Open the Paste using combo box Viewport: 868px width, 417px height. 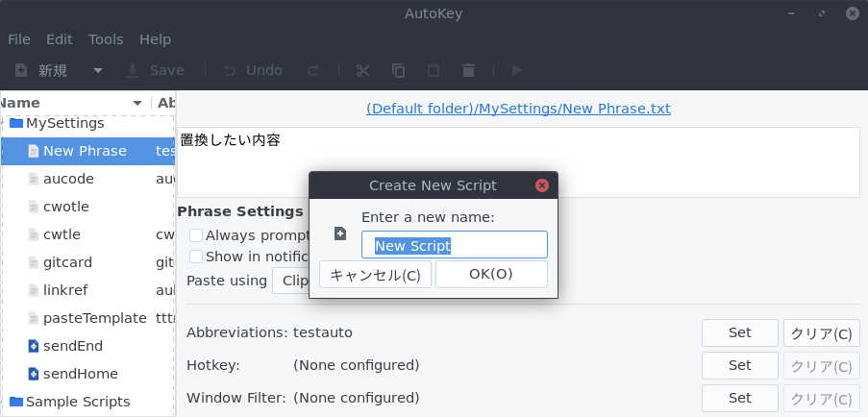290,281
